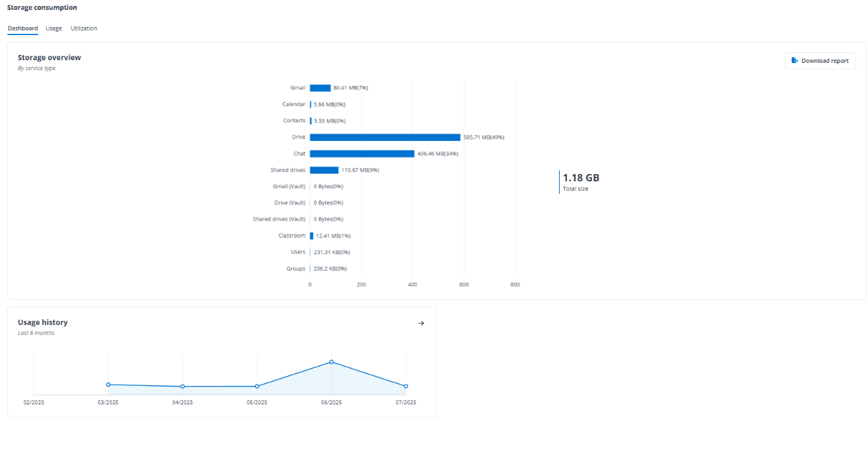Switch to the Usage tab
This screenshot has height=454, width=868.
tap(54, 28)
